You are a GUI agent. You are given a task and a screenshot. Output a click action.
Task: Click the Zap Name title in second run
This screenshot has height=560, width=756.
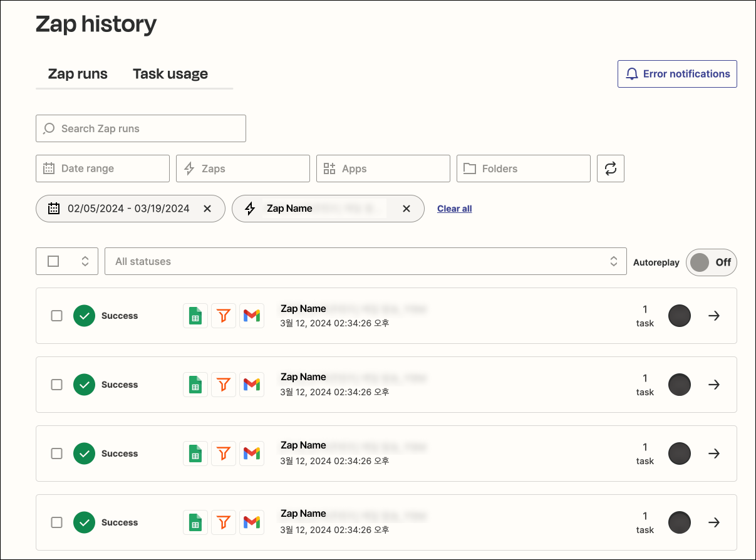(x=303, y=377)
